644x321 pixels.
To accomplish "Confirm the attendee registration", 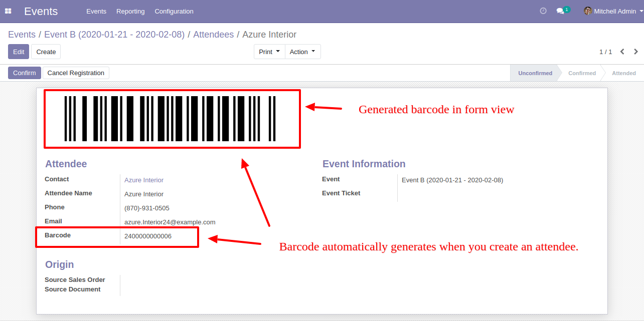I will (25, 73).
